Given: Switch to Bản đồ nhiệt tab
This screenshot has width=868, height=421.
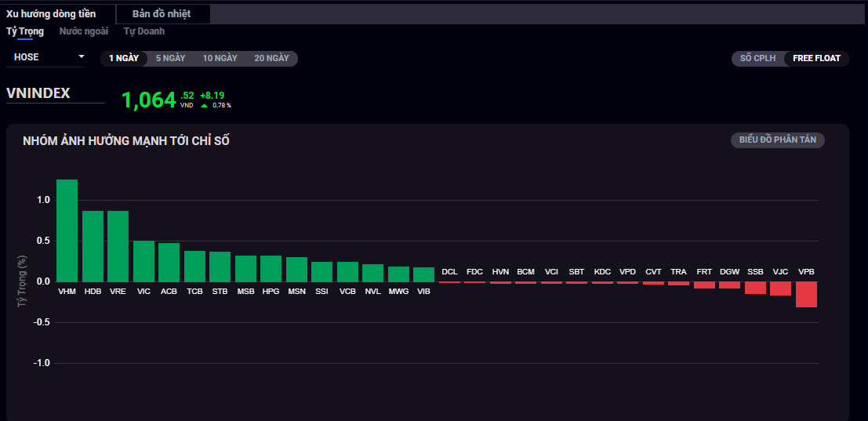Looking at the screenshot, I should pyautogui.click(x=162, y=14).
